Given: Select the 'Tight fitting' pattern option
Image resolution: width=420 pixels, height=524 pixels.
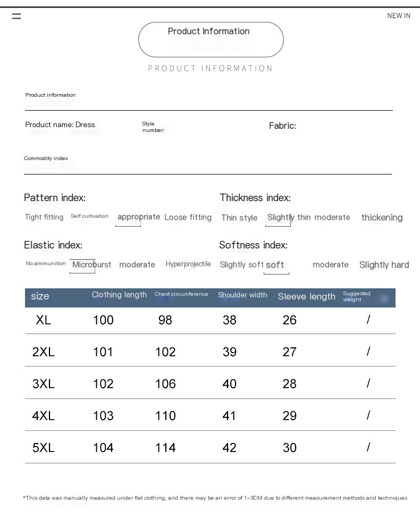Looking at the screenshot, I should tap(44, 217).
